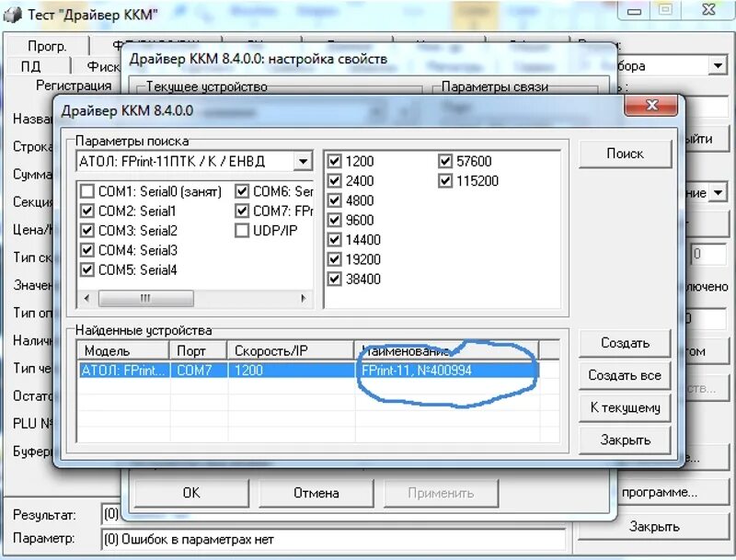The image size is (736, 560).
Task: Click left arrow of port list scrollbar
Action: 86,298
